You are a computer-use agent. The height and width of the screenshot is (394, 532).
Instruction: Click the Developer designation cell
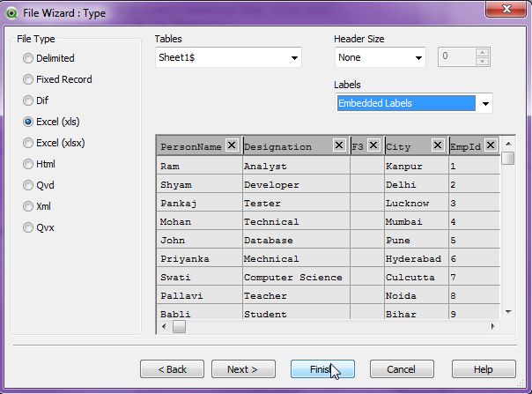297,185
